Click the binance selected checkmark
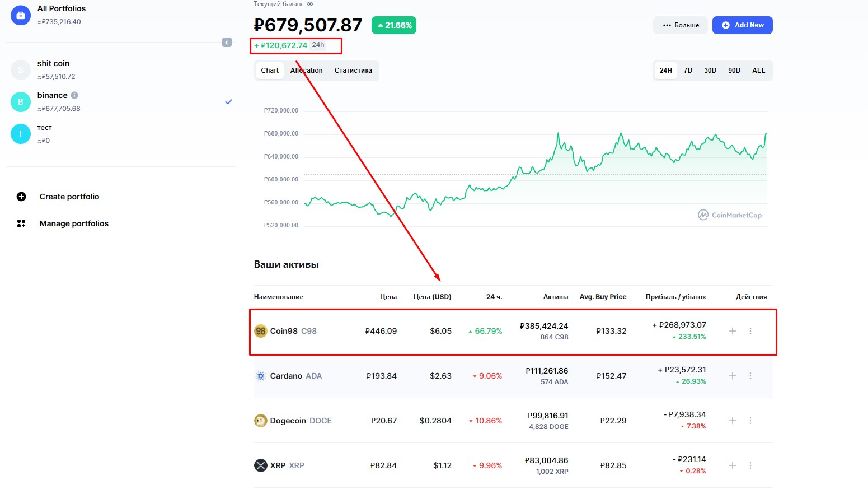 [x=228, y=102]
